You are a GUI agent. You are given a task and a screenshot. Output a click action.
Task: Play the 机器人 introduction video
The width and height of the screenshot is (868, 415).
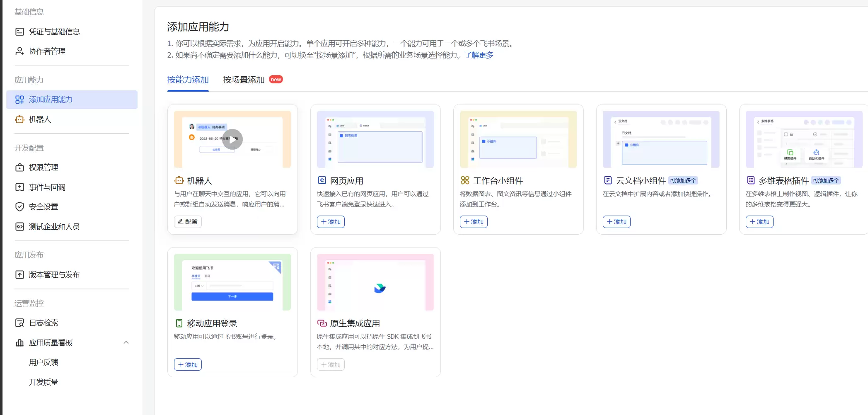(x=232, y=139)
